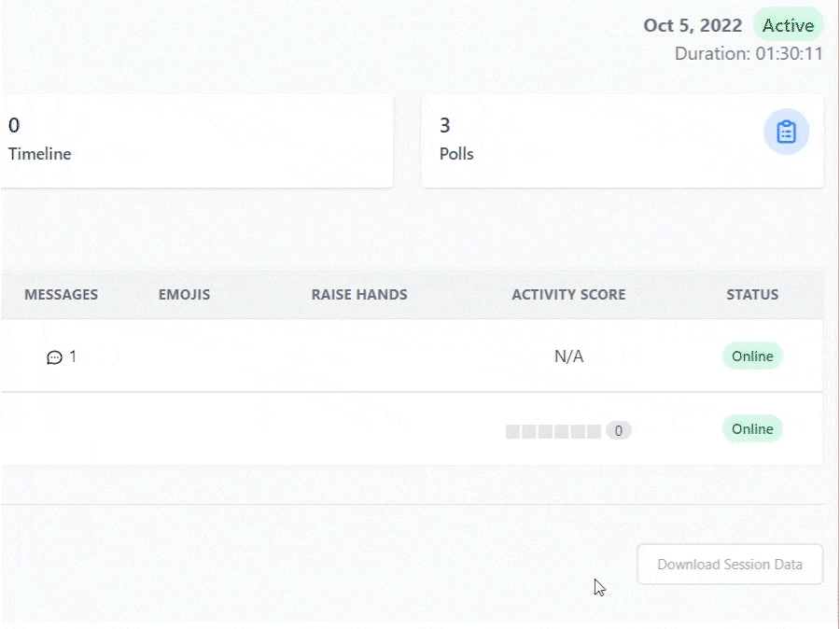Open the Polls stat card label
Viewport: 840px width, 629px height.
click(456, 154)
